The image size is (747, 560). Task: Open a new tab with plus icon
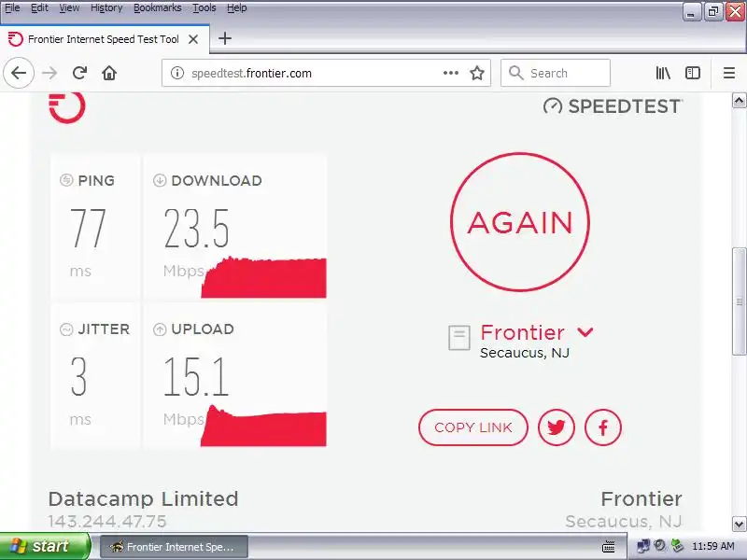(x=225, y=38)
